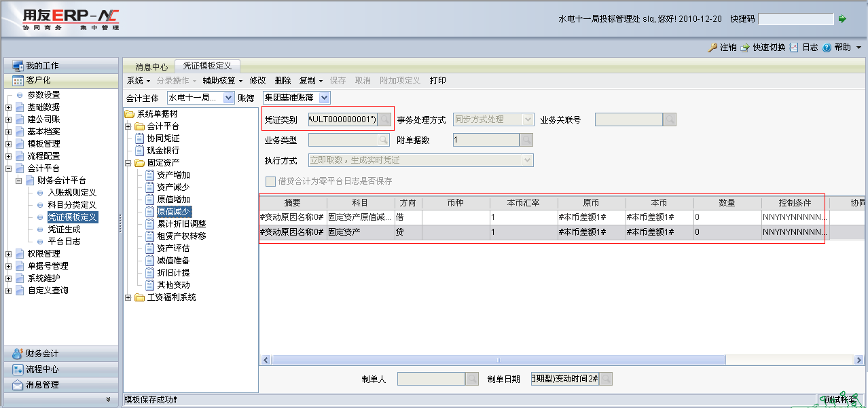
Task: Click the green go arrow beside 快捷码
Action: point(843,19)
